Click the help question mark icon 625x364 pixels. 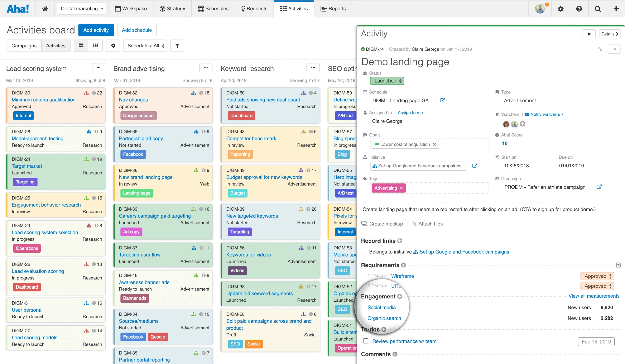(579, 9)
